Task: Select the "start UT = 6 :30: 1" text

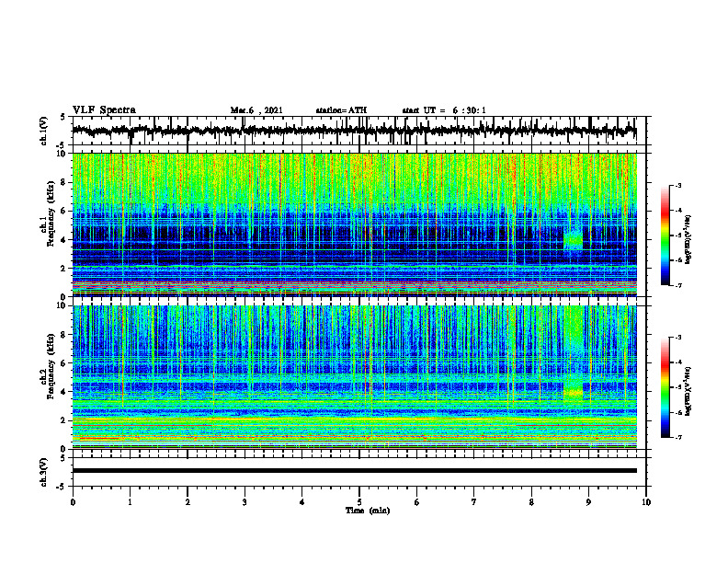Action: pyautogui.click(x=444, y=110)
